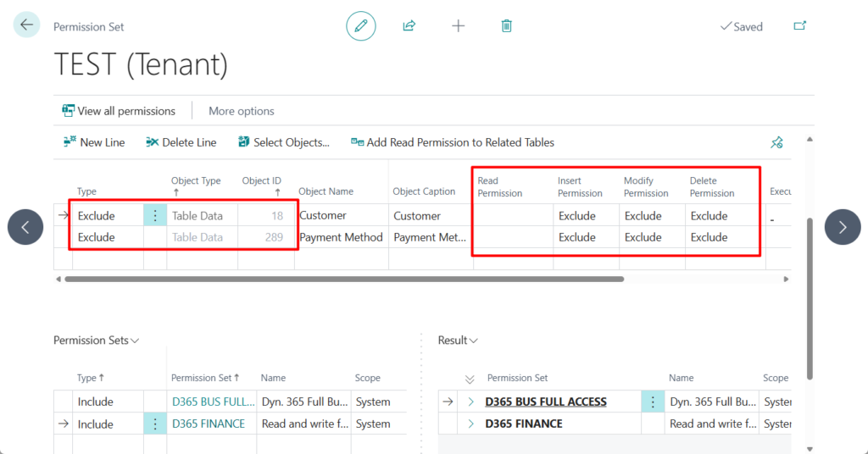Click Select Objects button
This screenshot has width=868, height=454.
tap(284, 142)
